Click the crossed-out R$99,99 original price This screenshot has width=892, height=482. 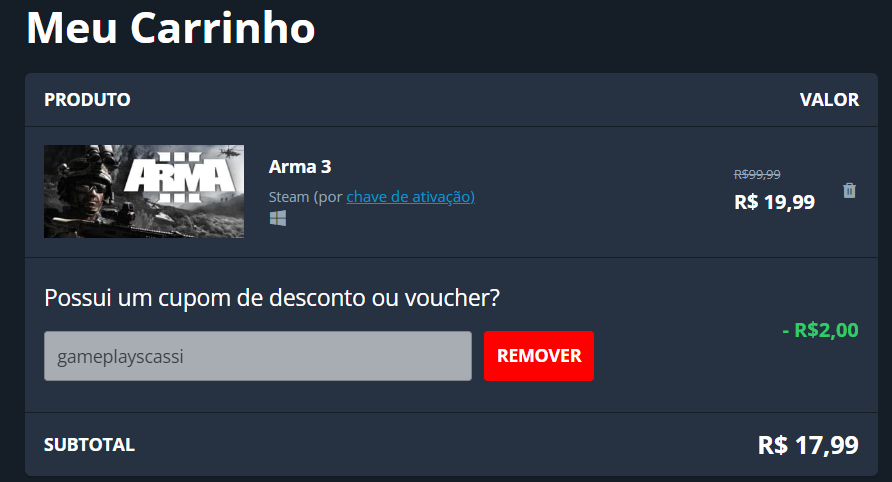(x=757, y=174)
